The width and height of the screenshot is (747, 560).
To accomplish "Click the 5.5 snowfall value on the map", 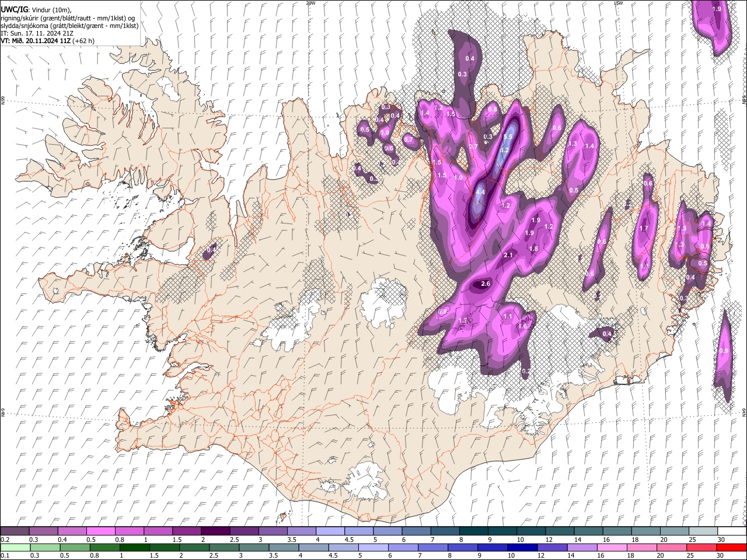I will (x=508, y=136).
